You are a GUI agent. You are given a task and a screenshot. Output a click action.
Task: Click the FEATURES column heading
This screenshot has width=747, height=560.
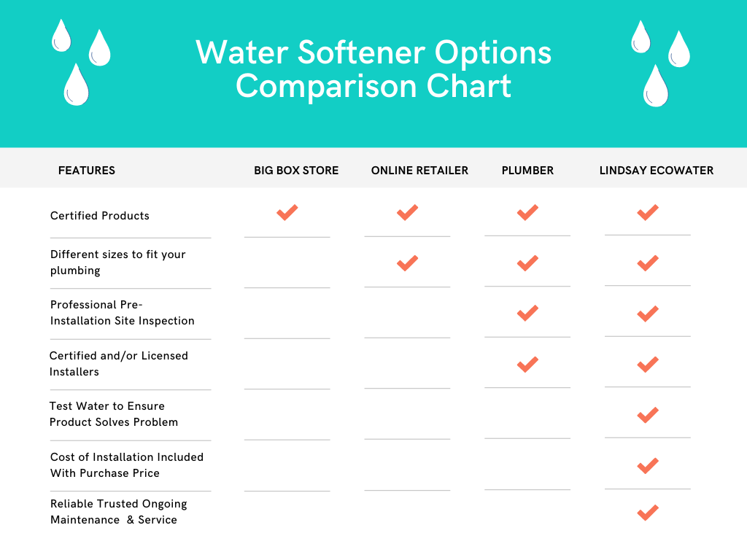87,171
